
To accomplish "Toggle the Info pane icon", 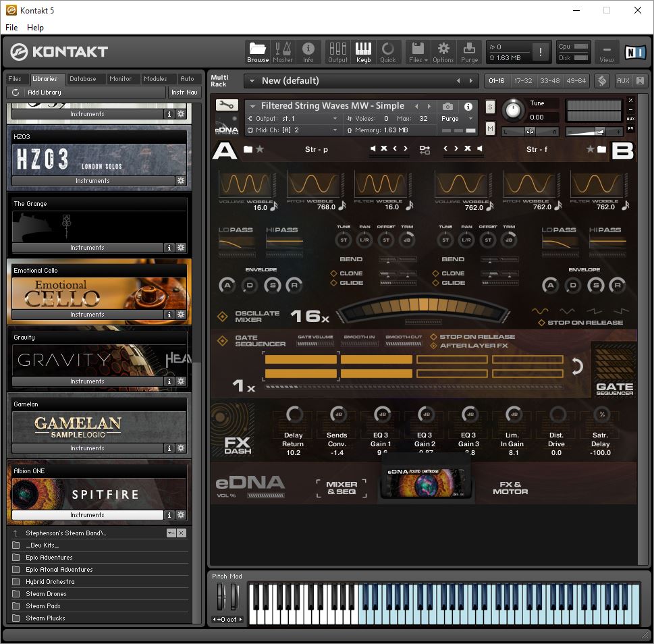I will [x=308, y=52].
